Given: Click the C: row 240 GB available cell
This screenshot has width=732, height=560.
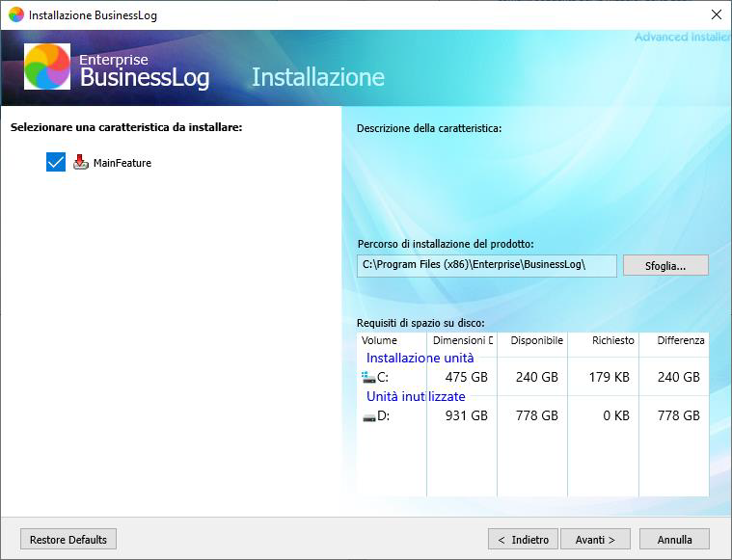Looking at the screenshot, I should pos(537,377).
